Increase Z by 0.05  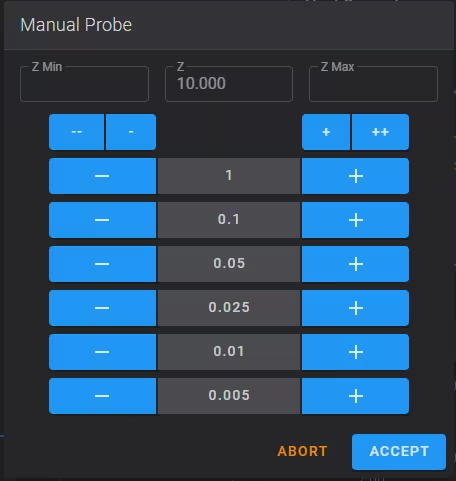pos(355,264)
